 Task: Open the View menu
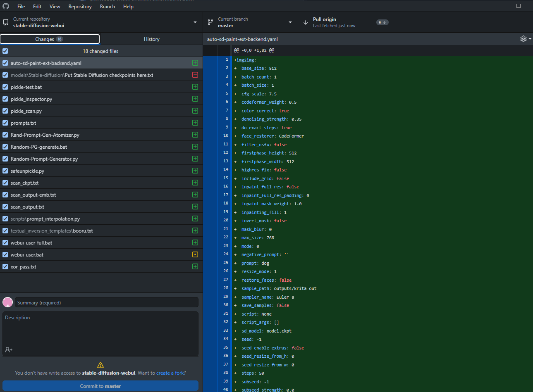click(55, 7)
